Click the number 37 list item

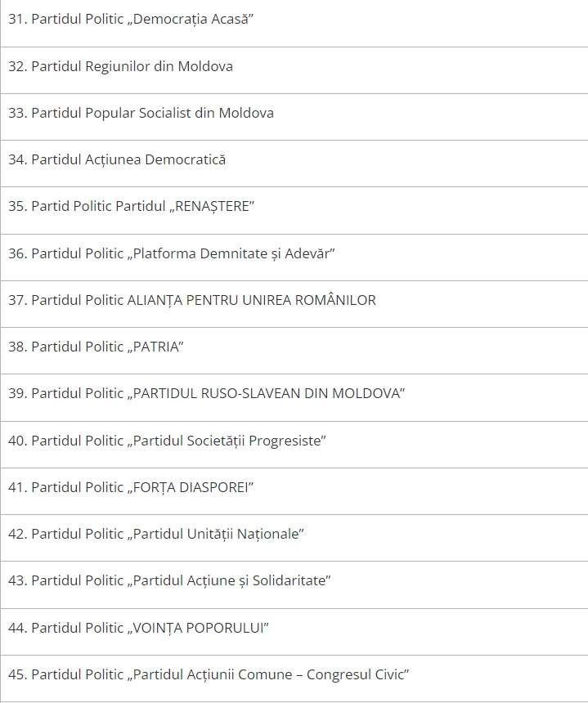[294, 304]
